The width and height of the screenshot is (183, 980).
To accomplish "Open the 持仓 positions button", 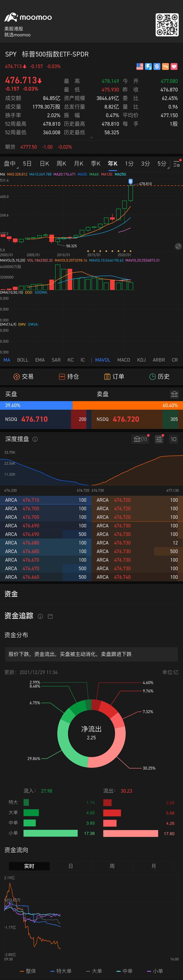I will point(69,377).
